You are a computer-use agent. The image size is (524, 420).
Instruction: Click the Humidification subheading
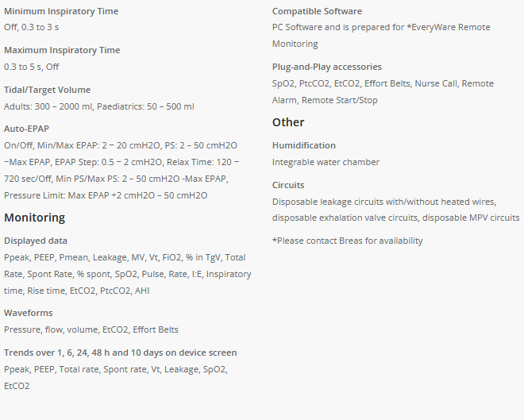click(304, 145)
